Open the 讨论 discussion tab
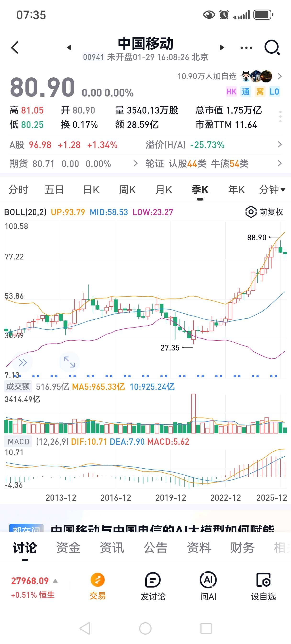 (25, 547)
